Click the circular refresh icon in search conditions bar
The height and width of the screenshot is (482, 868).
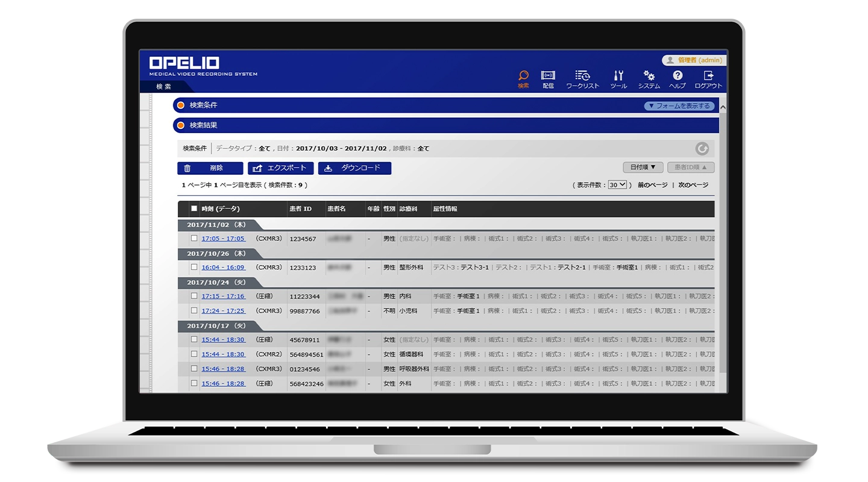pos(702,148)
